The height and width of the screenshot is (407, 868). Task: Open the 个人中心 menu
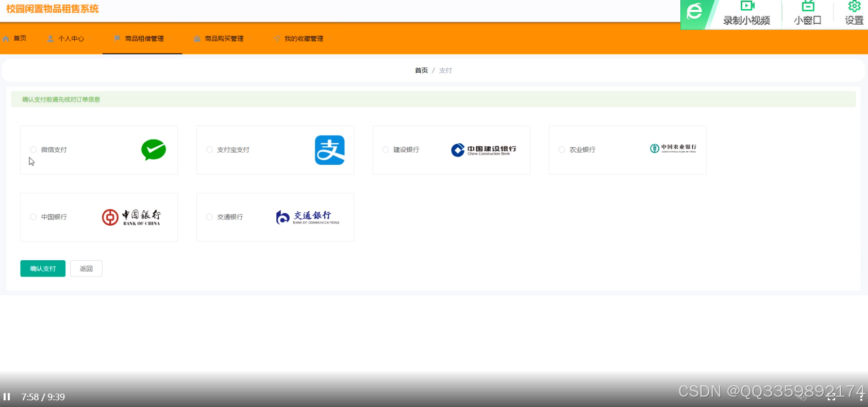pyautogui.click(x=71, y=39)
